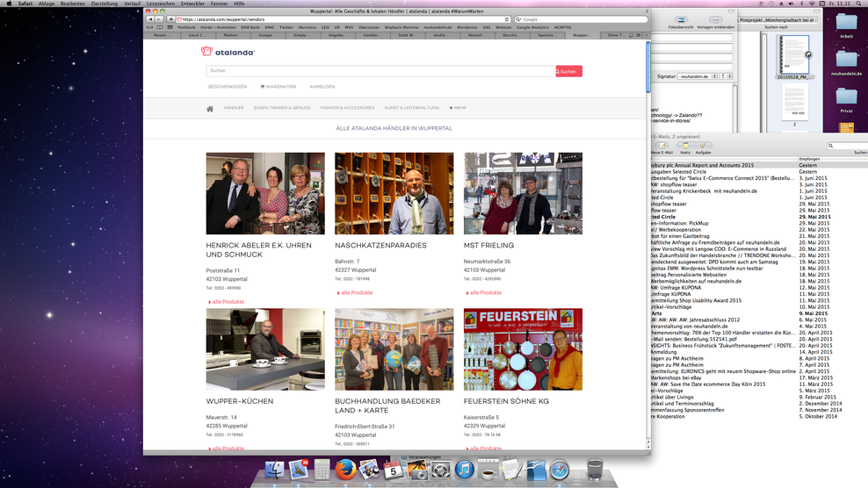Viewport: 868px width, 488px height.
Task: Show more tabs with the double chevron
Action: 639,35
